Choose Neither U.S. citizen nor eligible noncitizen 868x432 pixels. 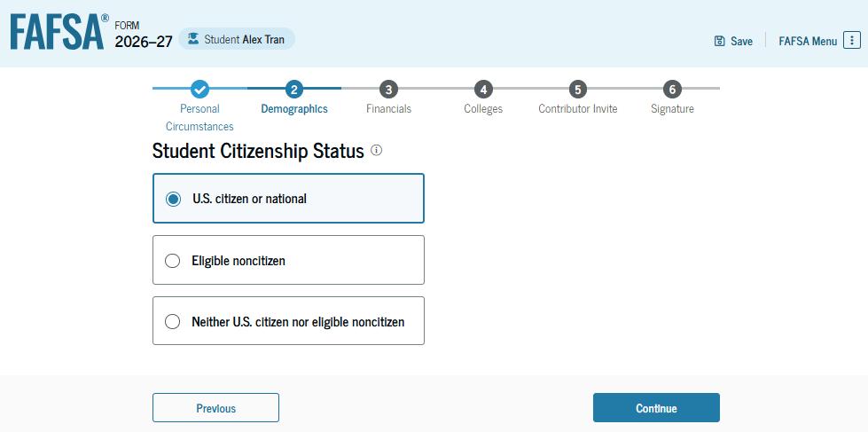pos(173,321)
